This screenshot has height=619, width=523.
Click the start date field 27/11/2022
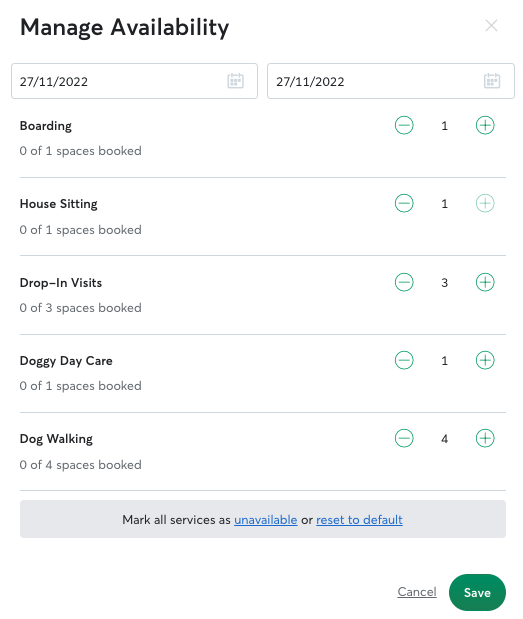click(x=134, y=81)
